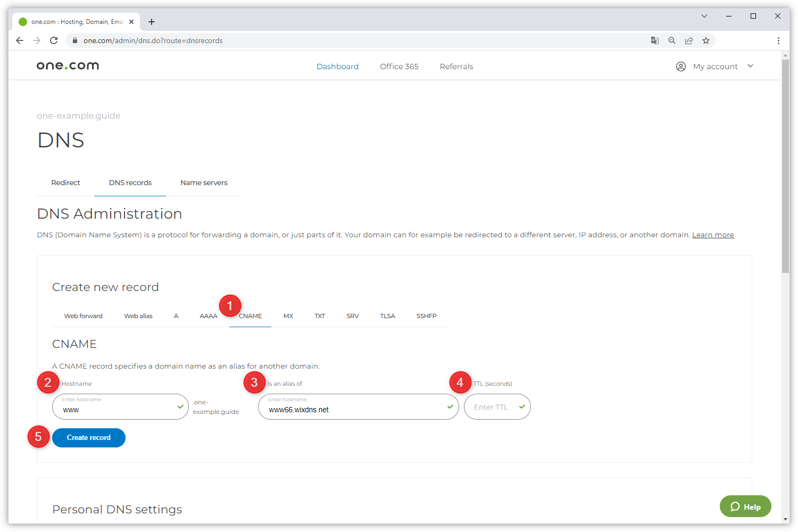Click the browser reload page icon
This screenshot has height=532, width=798.
[x=54, y=40]
